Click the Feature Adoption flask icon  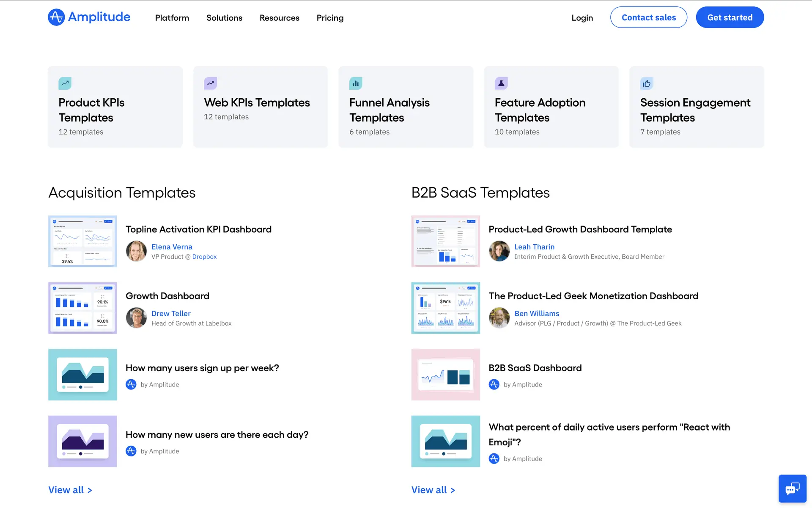(x=501, y=83)
